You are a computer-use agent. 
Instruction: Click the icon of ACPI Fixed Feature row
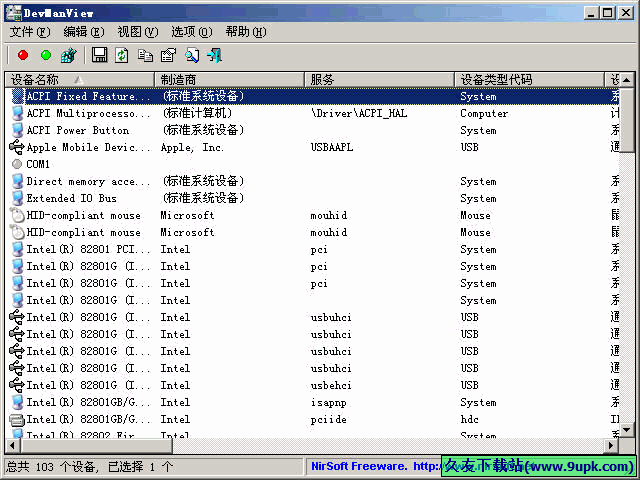pyautogui.click(x=18, y=96)
